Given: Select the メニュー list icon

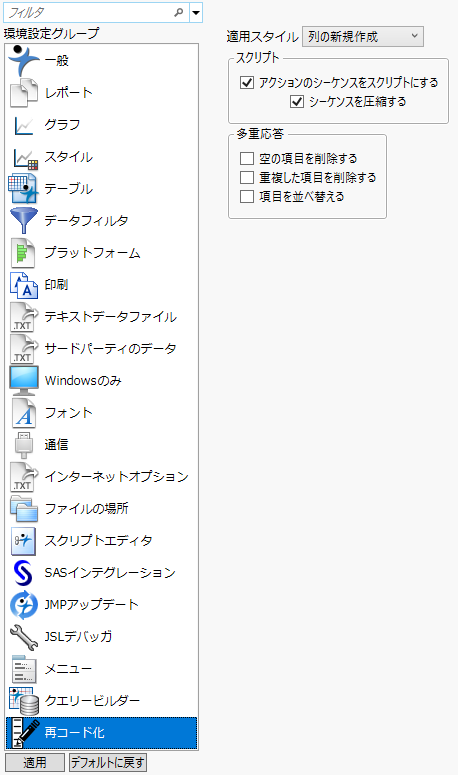Looking at the screenshot, I should (x=24, y=669).
